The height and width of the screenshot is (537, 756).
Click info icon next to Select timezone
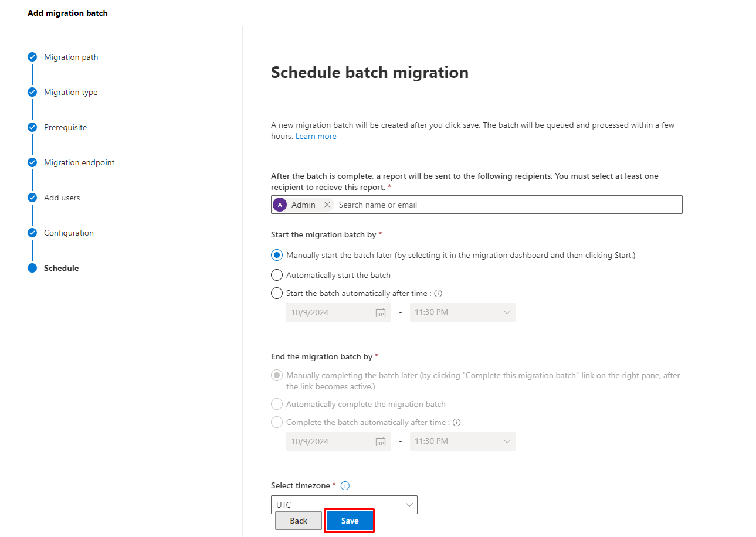[x=345, y=485]
